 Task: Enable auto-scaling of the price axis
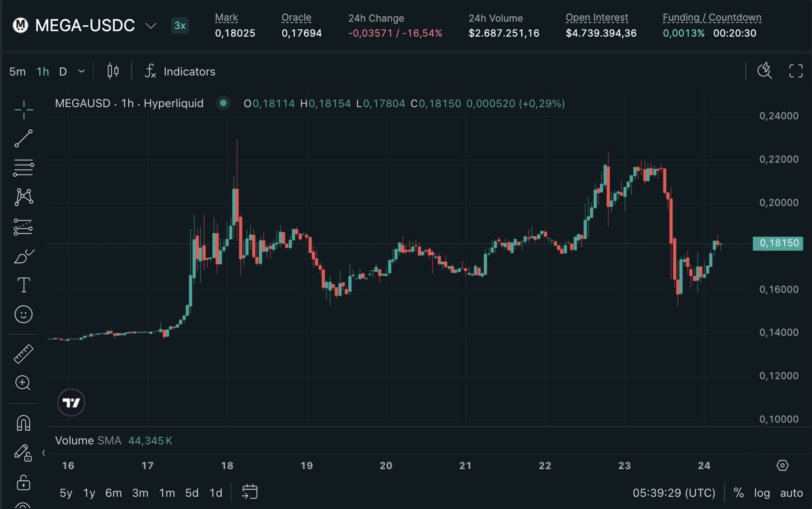pos(791,493)
